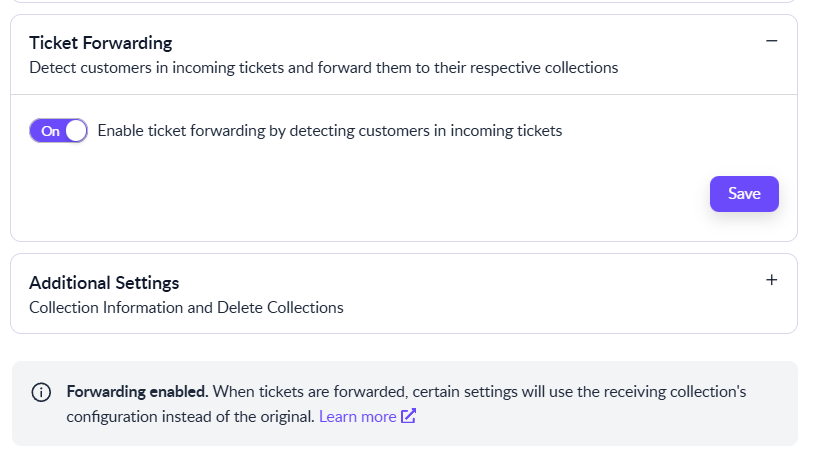Click the bold "Forwarding enabled." text

click(x=137, y=391)
